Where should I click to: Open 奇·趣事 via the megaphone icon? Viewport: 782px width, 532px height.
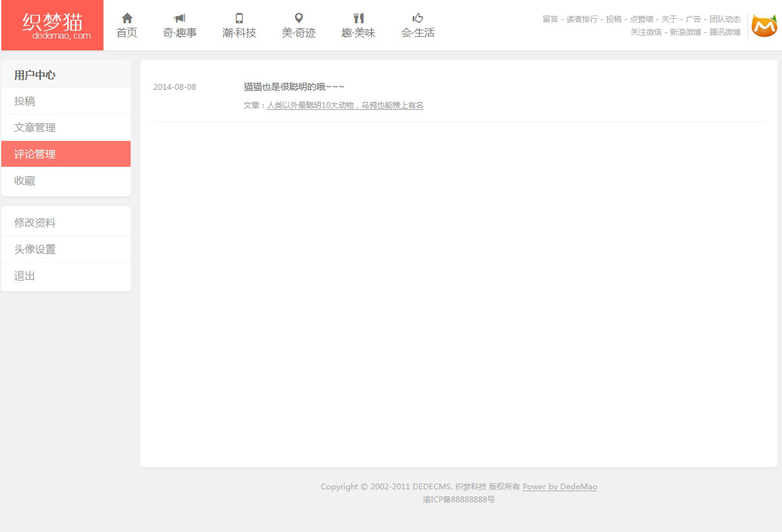pos(179,18)
